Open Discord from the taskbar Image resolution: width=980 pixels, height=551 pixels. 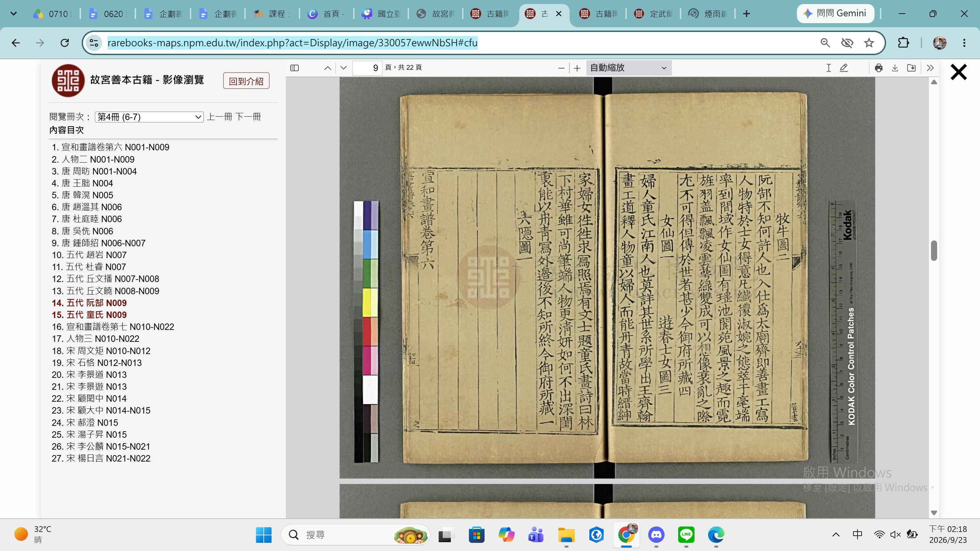pyautogui.click(x=656, y=535)
